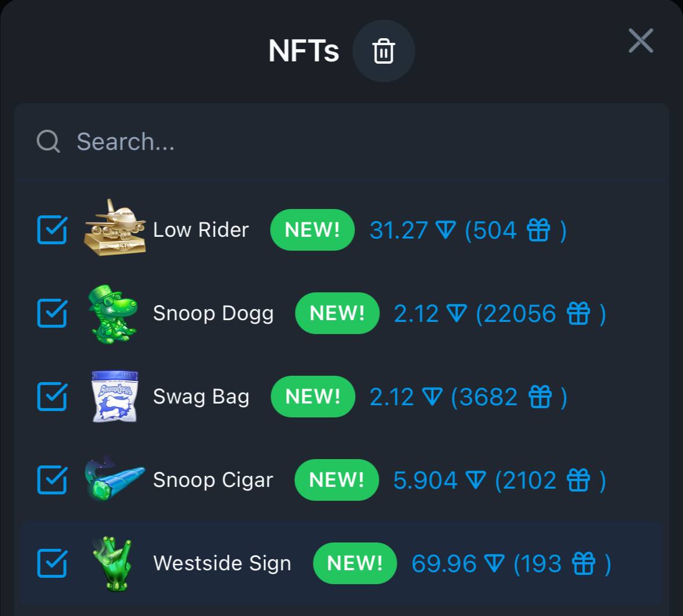Click the golden airplane Low Rider image

coord(115,228)
